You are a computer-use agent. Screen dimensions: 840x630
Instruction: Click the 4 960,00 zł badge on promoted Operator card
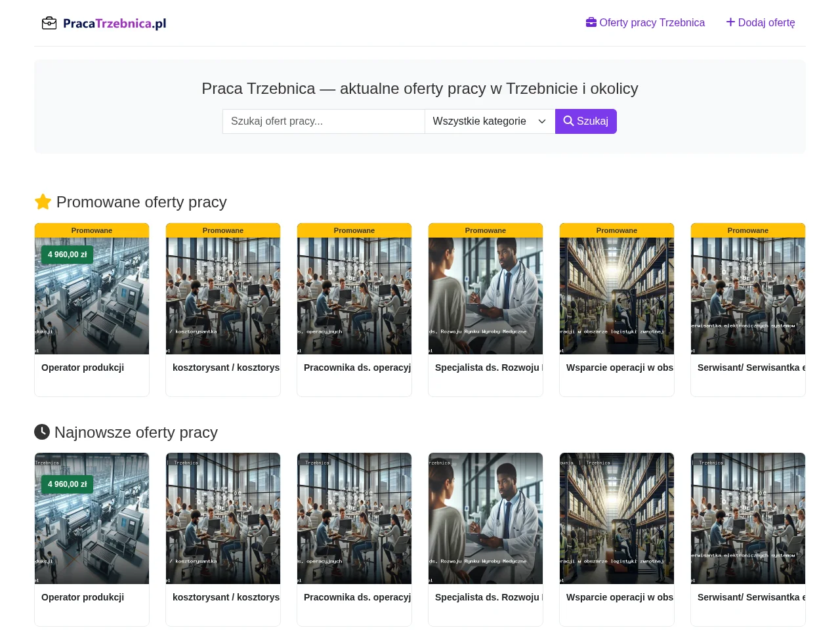[x=68, y=255]
